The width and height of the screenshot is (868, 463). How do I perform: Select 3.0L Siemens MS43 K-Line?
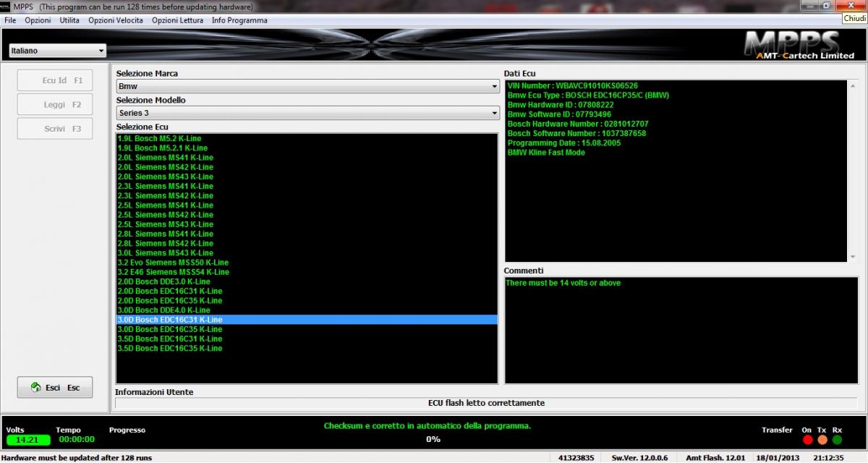click(307, 252)
